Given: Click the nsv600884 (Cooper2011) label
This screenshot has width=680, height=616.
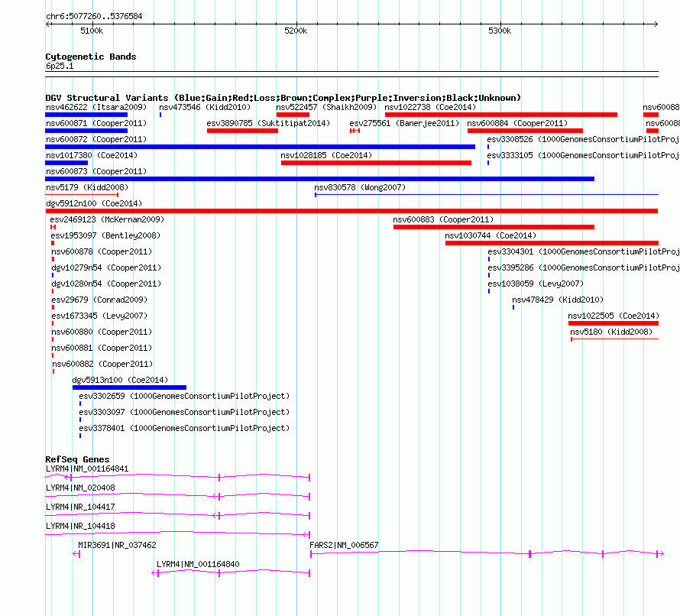Looking at the screenshot, I should [517, 123].
